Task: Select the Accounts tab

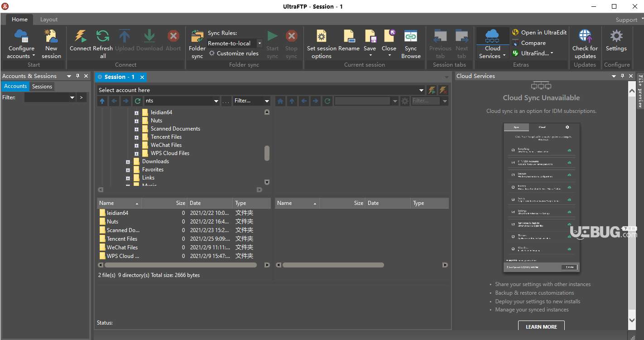Action: (x=16, y=86)
